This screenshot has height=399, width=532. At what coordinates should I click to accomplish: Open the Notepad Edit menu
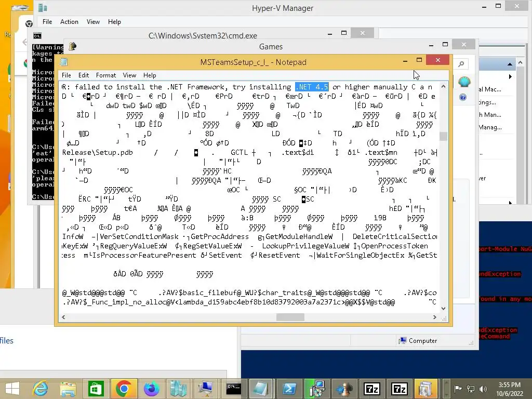coord(84,75)
